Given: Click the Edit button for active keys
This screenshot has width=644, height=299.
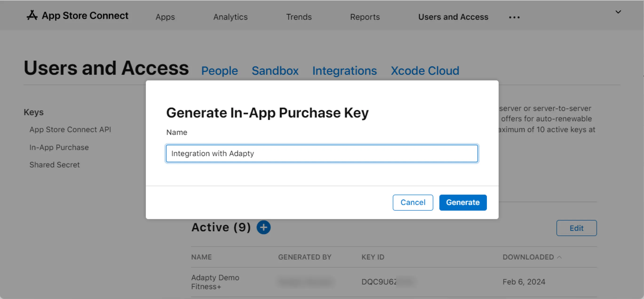Looking at the screenshot, I should 576,228.
